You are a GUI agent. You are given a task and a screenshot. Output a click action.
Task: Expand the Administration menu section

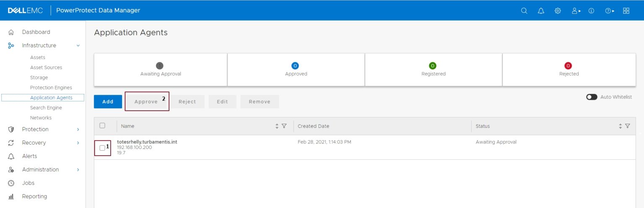78,169
